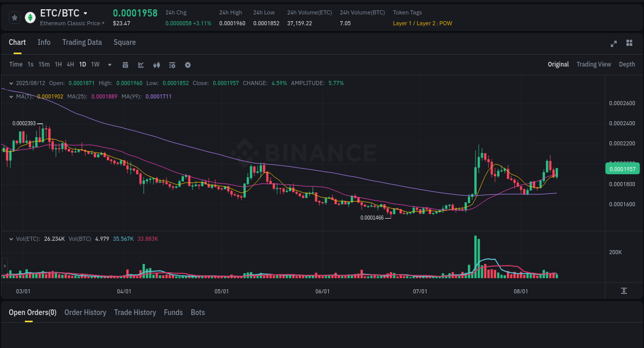
Task: Open the Square tab
Action: click(125, 42)
